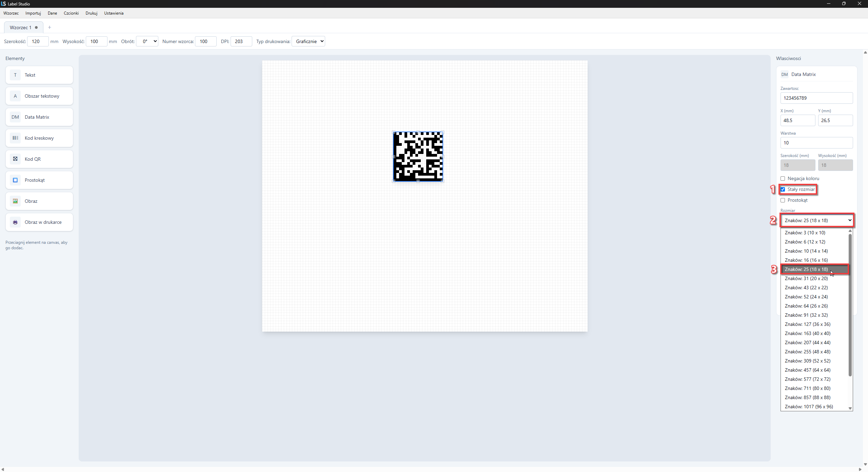Click the DM icon next to Data Matrix in Elementy
The height and width of the screenshot is (472, 868).
coord(15,117)
